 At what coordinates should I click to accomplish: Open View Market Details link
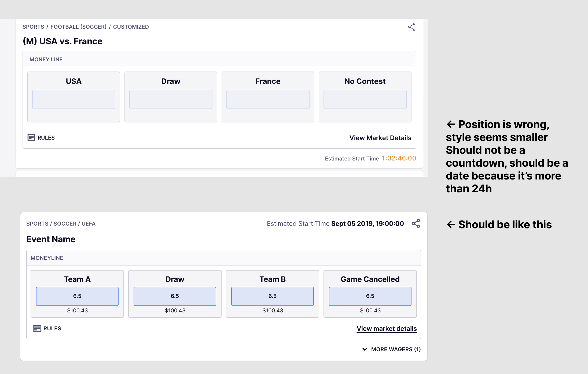(380, 138)
